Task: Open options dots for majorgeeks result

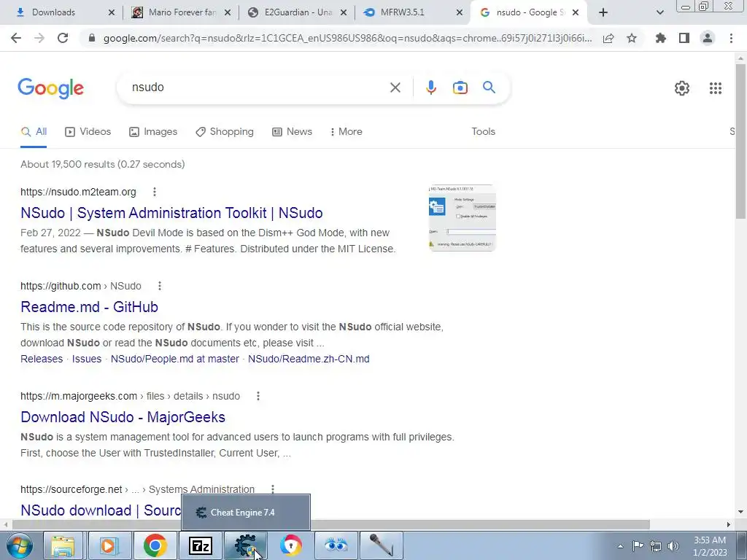Action: 258,396
